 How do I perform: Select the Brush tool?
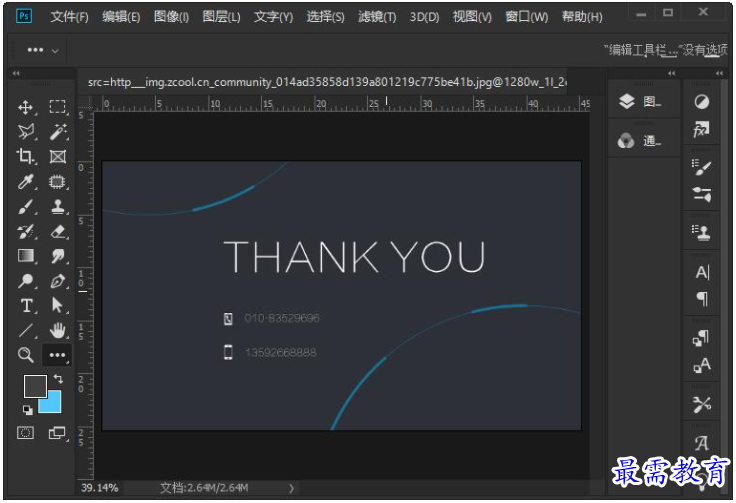(26, 206)
